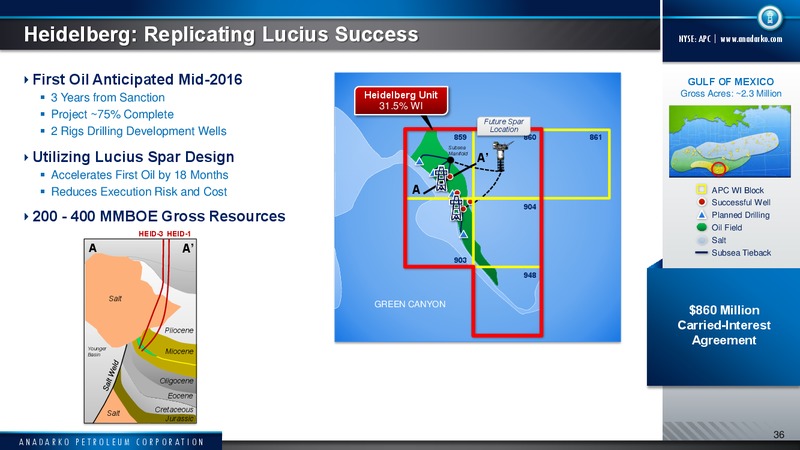Click 'Accelerates First Oil by 18 Months' bullet
This screenshot has width=800, height=450.
click(x=139, y=175)
